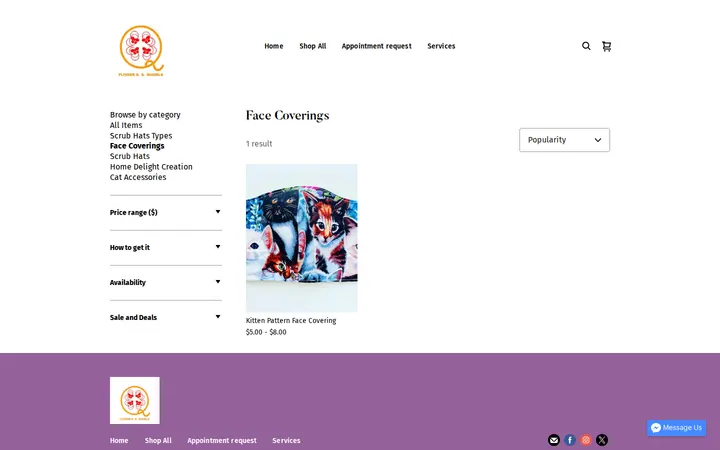720x450 pixels.
Task: Select Cat Accessories category
Action: tap(138, 177)
